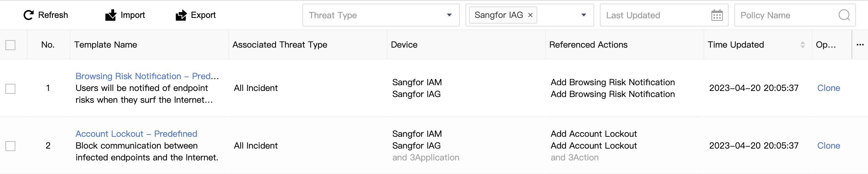This screenshot has width=868, height=174.
Task: Open the Last Updated date picker field
Action: 664,15
